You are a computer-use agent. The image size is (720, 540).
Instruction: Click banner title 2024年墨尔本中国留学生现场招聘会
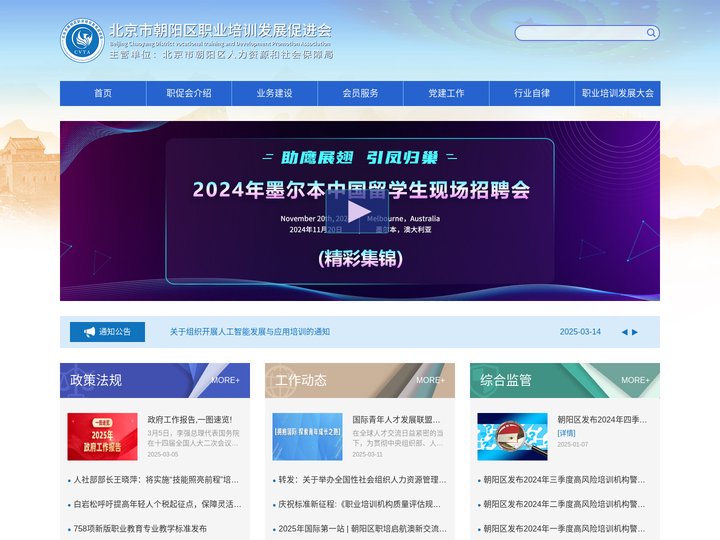tap(361, 190)
